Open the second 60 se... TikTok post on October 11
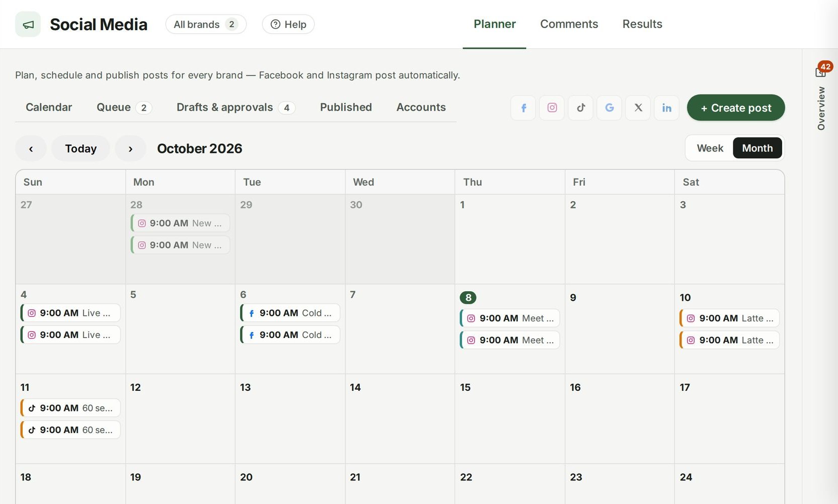This screenshot has width=838, height=504. (70, 430)
